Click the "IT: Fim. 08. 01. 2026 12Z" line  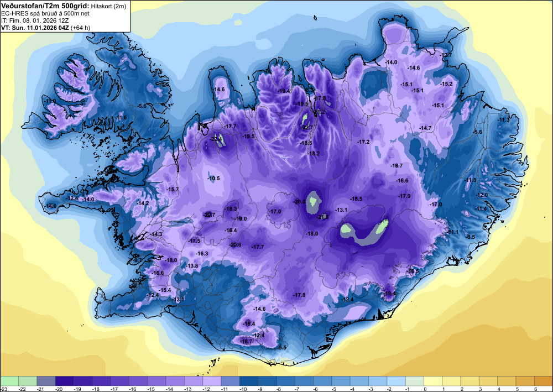click(x=35, y=20)
